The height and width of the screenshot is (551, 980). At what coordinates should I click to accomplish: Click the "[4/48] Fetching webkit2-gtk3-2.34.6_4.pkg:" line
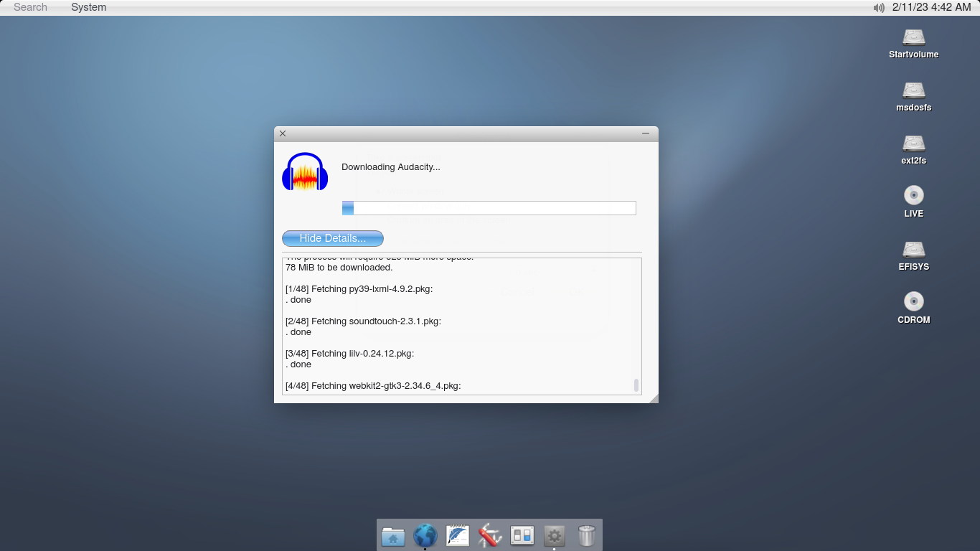point(373,386)
